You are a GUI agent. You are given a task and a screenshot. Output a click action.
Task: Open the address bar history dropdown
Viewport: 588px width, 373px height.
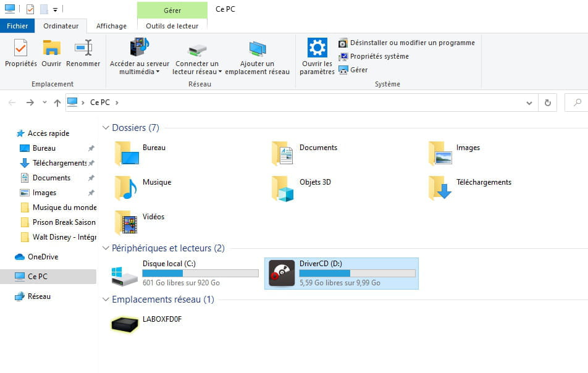tap(529, 103)
